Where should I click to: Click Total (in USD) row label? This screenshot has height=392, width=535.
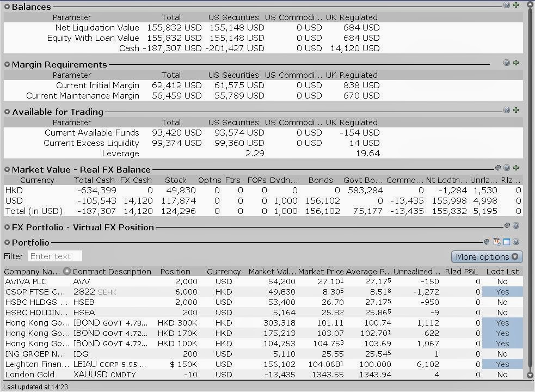coord(34,211)
